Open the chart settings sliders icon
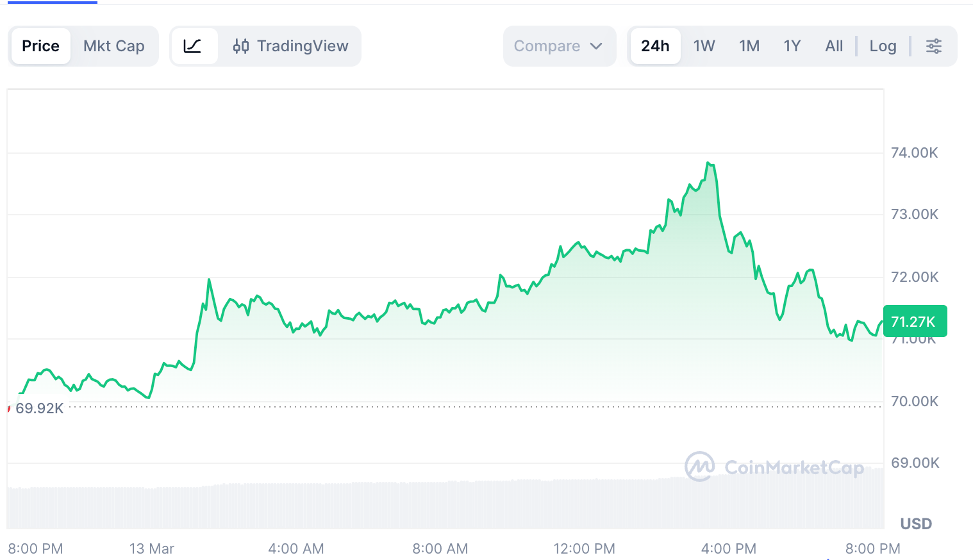This screenshot has height=560, width=973. (x=933, y=46)
